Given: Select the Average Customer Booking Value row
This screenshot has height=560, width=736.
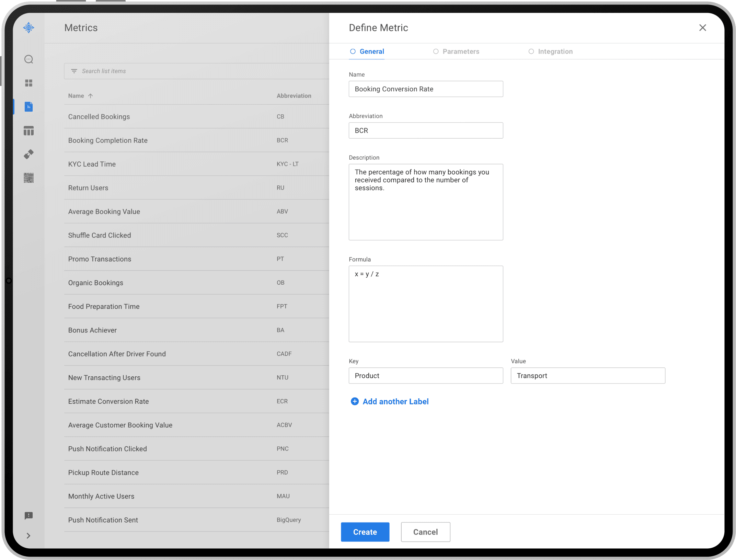Looking at the screenshot, I should click(x=196, y=425).
